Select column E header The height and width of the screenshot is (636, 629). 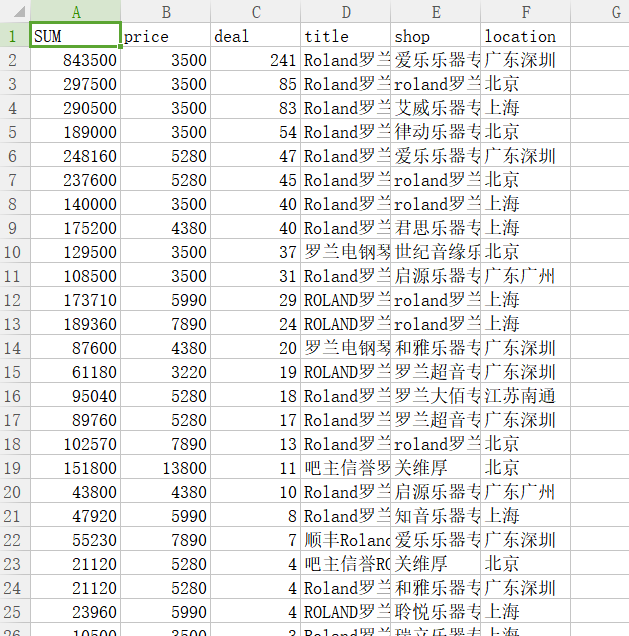point(436,11)
